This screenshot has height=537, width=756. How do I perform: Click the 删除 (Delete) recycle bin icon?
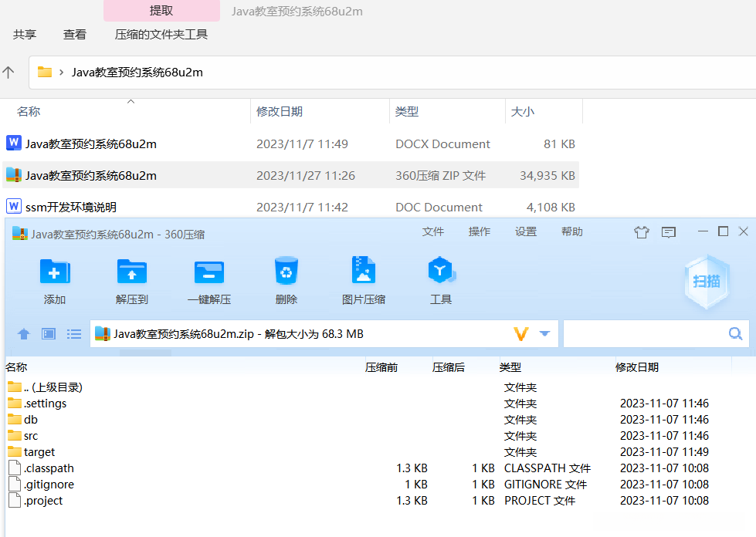coord(286,271)
